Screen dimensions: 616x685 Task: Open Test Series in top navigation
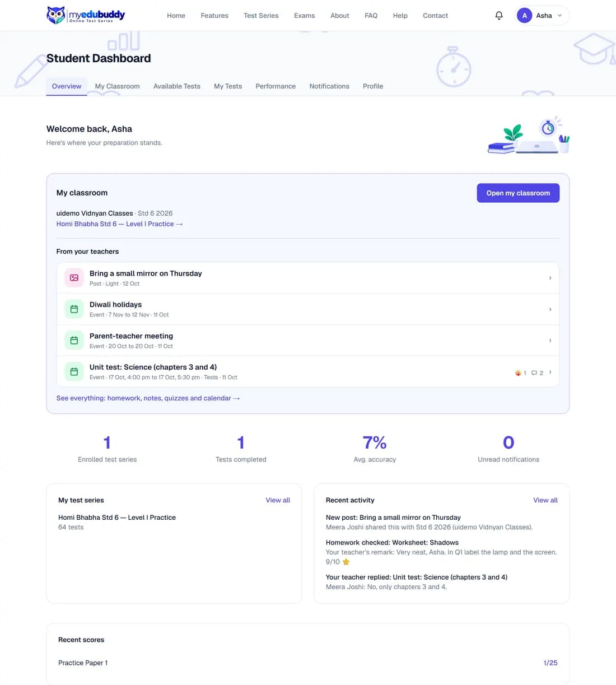[x=261, y=16]
